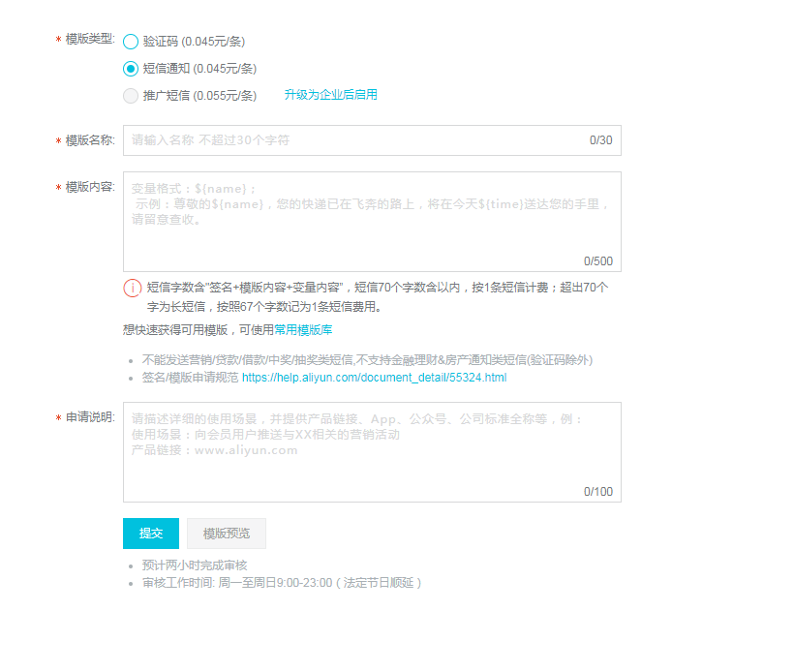The height and width of the screenshot is (672, 794).
Task: Click the 0/100 character counter
Action: coord(598,492)
